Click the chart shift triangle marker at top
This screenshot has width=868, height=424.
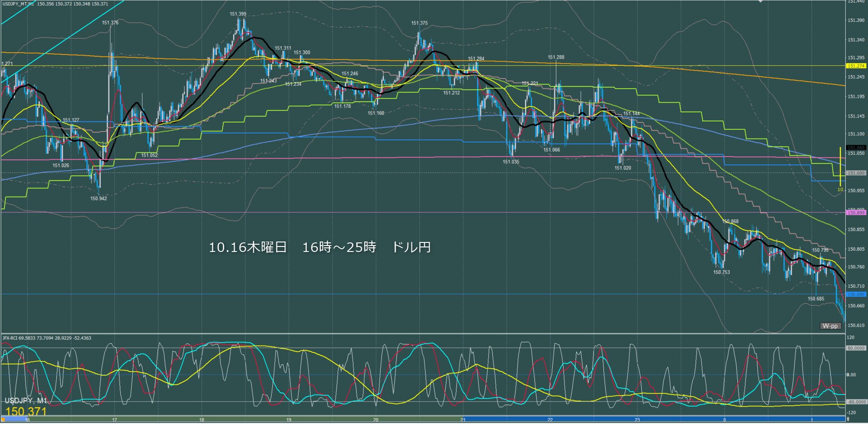761,2
